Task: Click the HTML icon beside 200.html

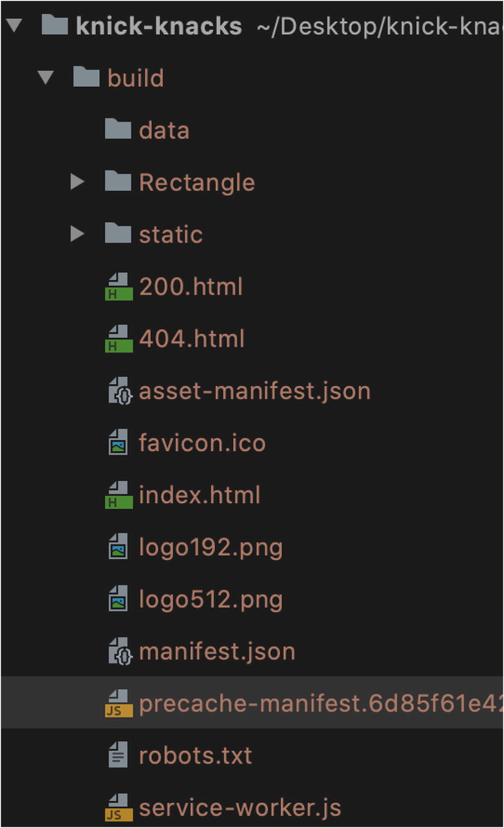Action: click(118, 287)
